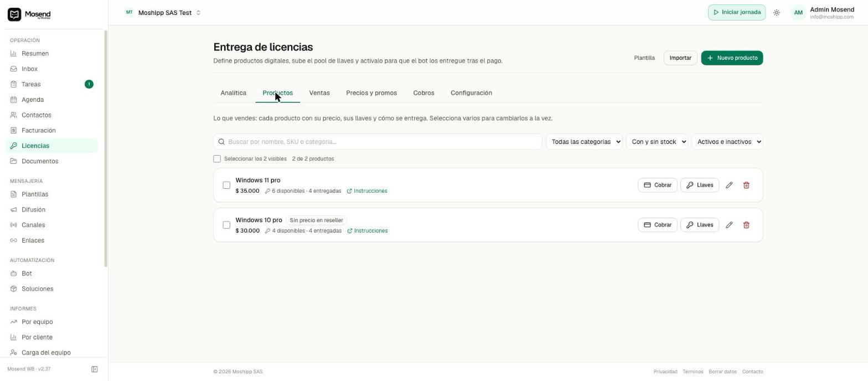Click the Importar button

(680, 58)
